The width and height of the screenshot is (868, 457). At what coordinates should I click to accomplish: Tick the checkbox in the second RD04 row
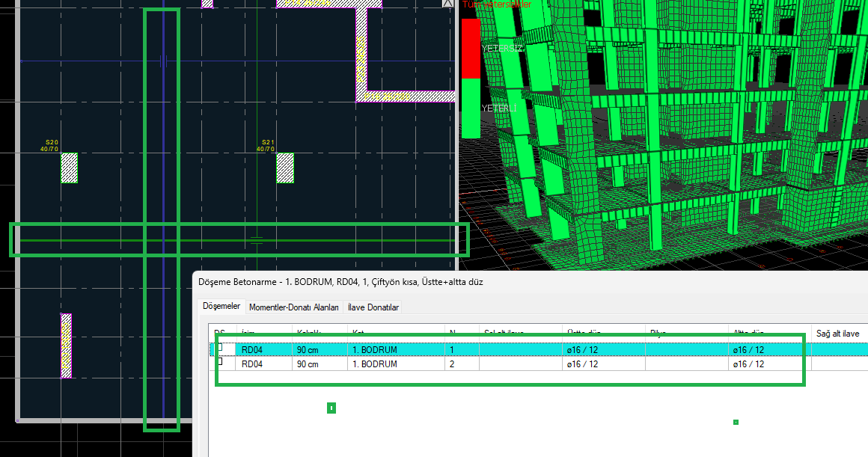coord(220,362)
